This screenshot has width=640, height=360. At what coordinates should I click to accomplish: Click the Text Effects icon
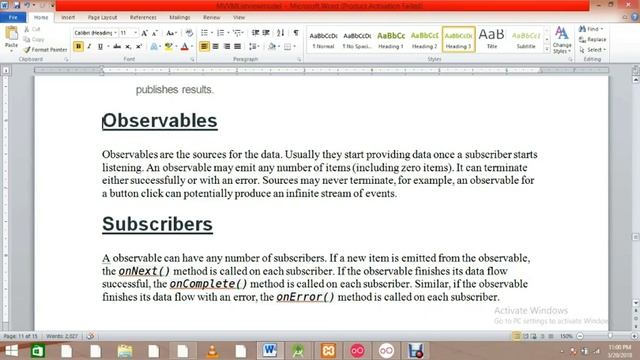point(154,47)
